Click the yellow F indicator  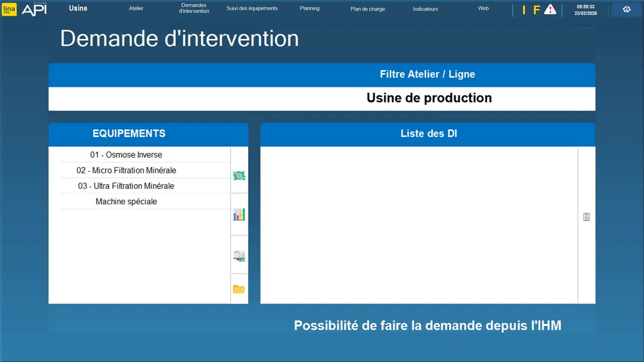pyautogui.click(x=536, y=10)
